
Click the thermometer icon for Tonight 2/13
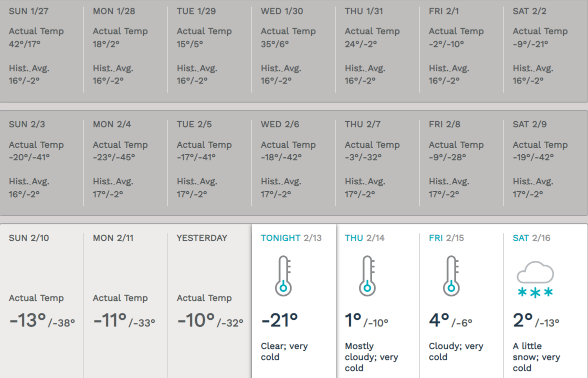[x=283, y=276]
